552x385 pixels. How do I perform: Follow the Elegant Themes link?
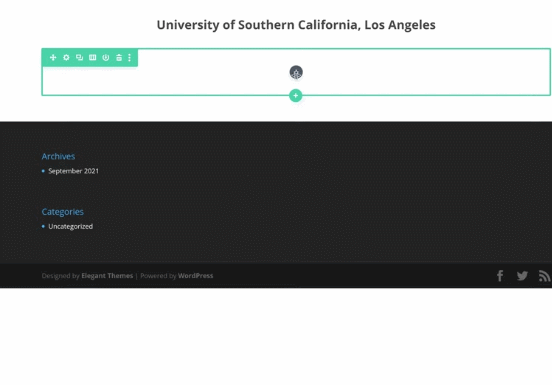pyautogui.click(x=107, y=276)
